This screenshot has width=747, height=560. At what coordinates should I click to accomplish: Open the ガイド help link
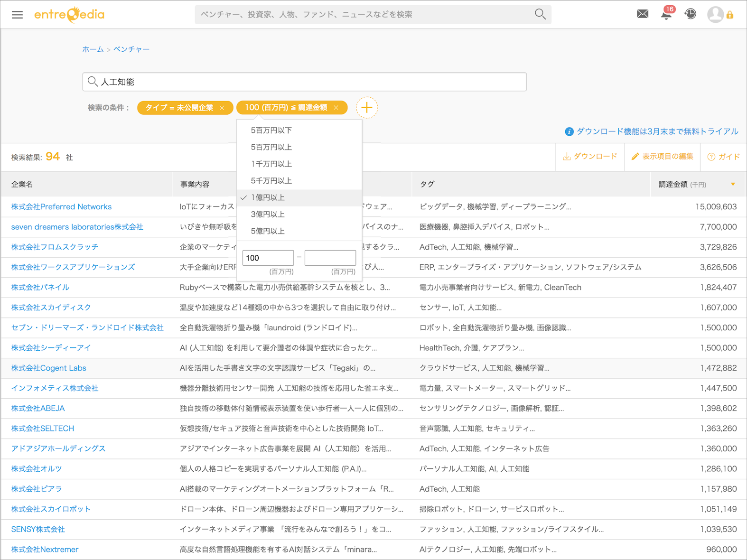coord(723,157)
